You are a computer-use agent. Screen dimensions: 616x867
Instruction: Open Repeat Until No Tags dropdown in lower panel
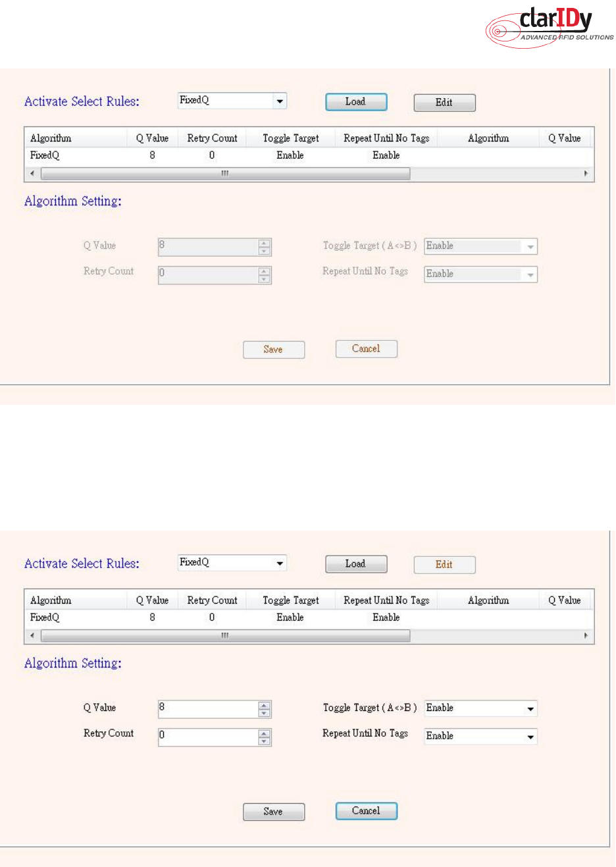(480, 736)
